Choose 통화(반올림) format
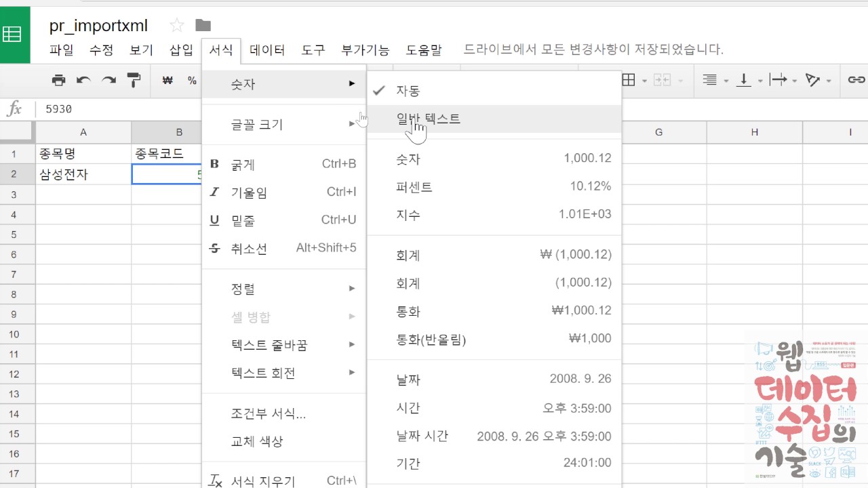The height and width of the screenshot is (488, 868). 494,339
